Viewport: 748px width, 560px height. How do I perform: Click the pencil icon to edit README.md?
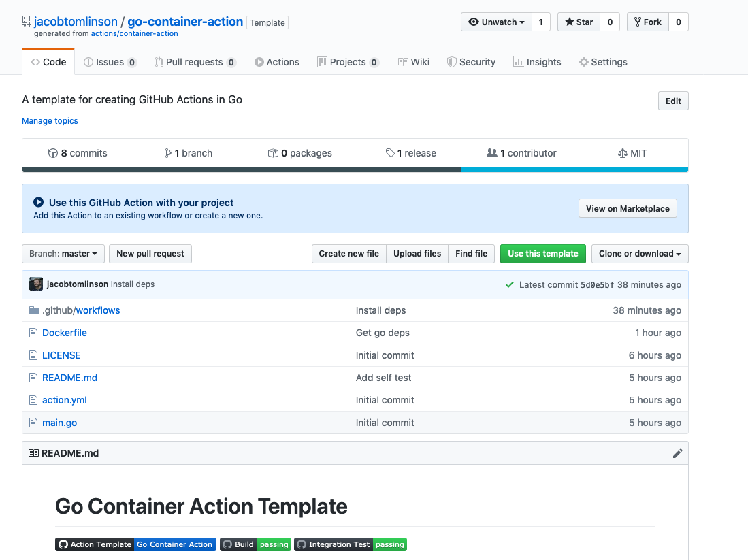677,453
